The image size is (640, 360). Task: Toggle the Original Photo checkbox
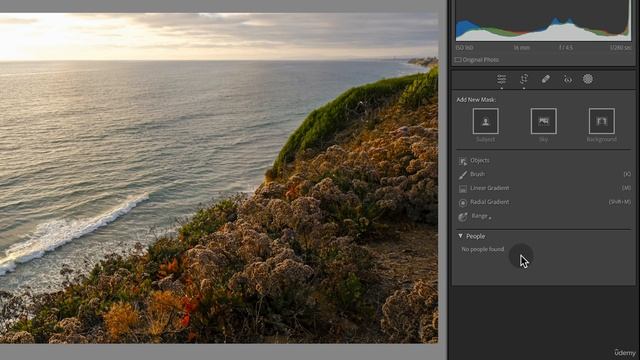pyautogui.click(x=458, y=60)
